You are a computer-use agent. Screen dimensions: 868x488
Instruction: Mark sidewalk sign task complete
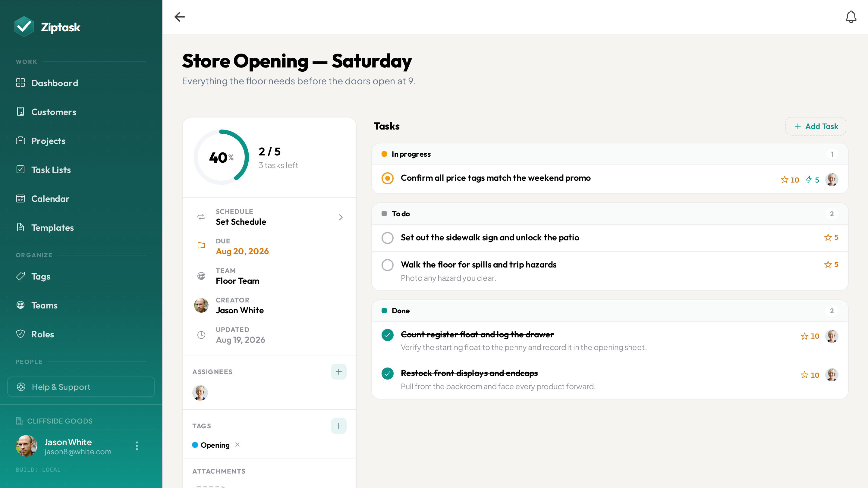388,238
